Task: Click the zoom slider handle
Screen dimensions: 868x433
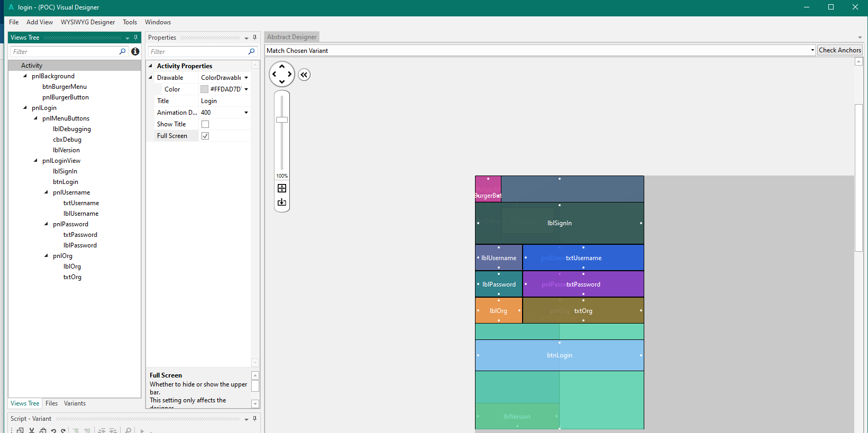Action: pos(282,120)
